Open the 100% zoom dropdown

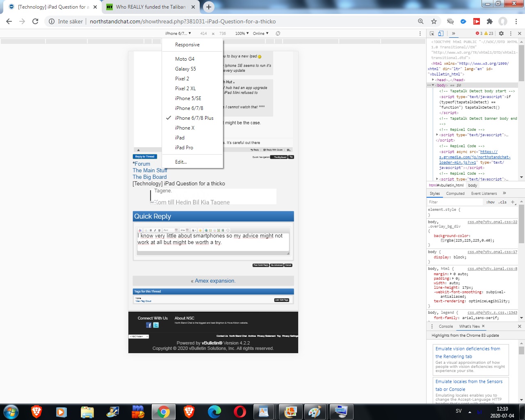click(242, 34)
